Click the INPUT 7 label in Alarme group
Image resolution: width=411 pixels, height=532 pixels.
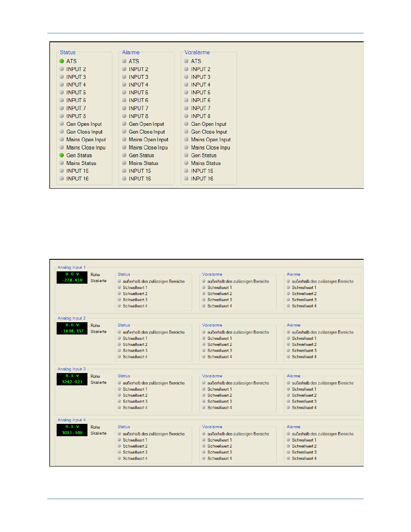click(139, 108)
